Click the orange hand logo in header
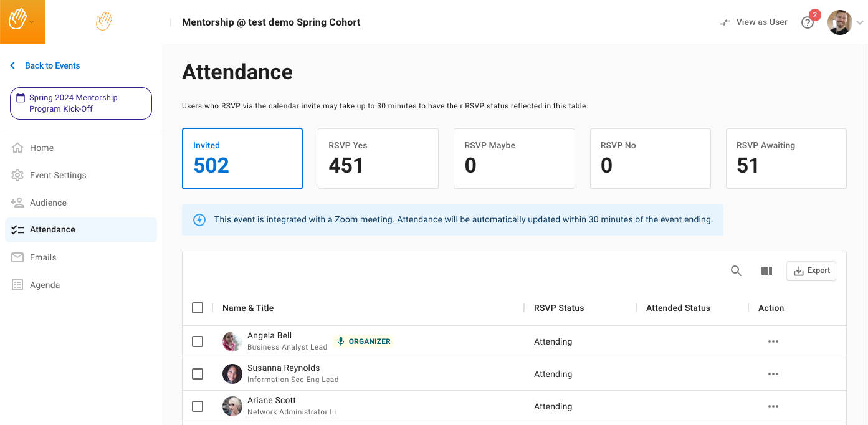868x425 pixels. (x=103, y=22)
